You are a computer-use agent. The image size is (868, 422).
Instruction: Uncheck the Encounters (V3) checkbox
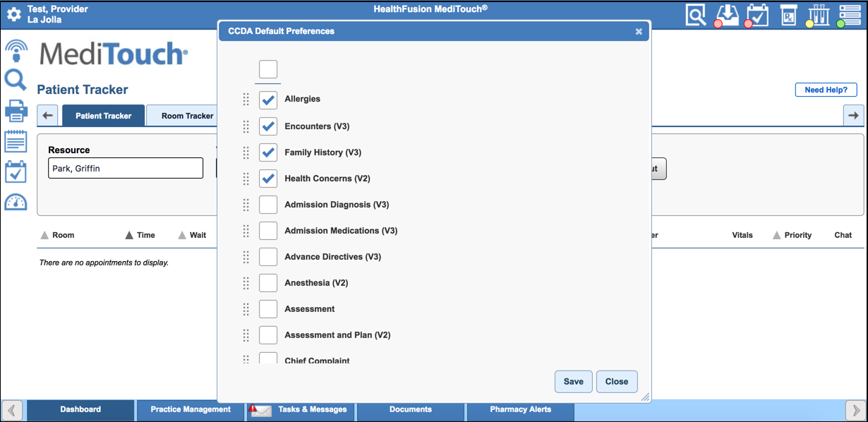pyautogui.click(x=268, y=126)
